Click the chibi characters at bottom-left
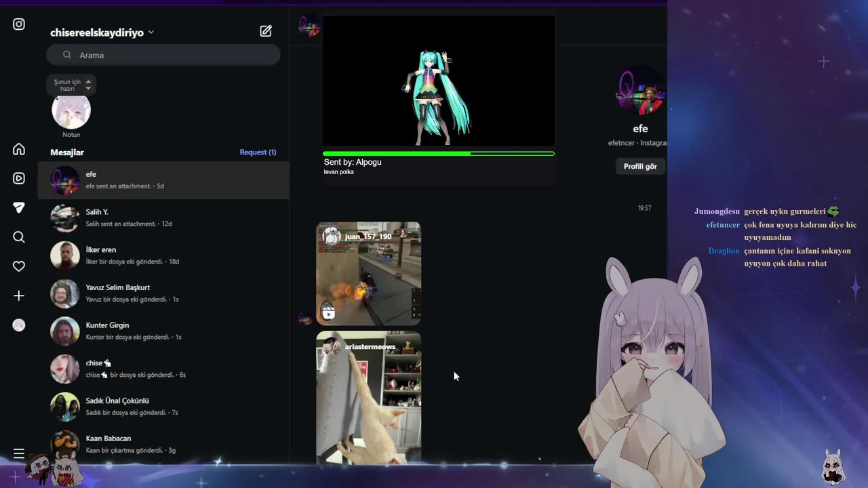868x488 pixels. 54,470
